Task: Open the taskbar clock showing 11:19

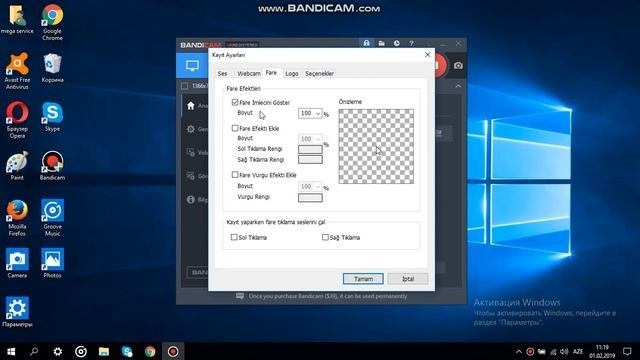Action: coord(602,351)
